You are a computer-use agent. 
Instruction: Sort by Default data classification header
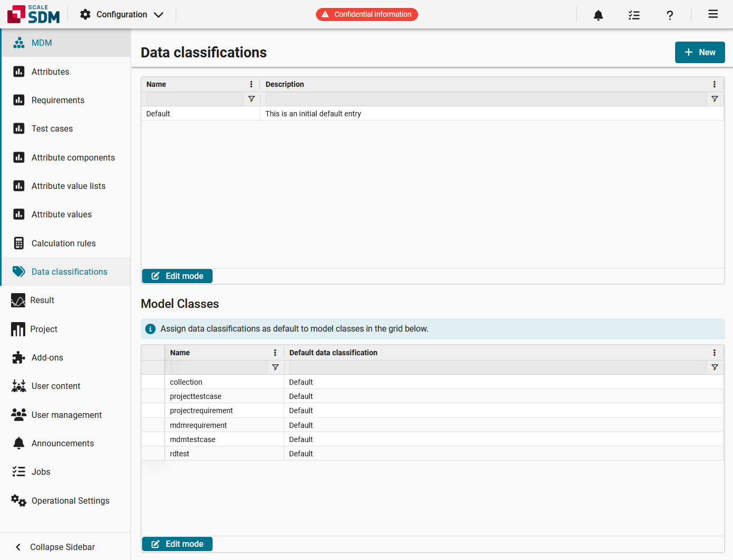pos(333,353)
